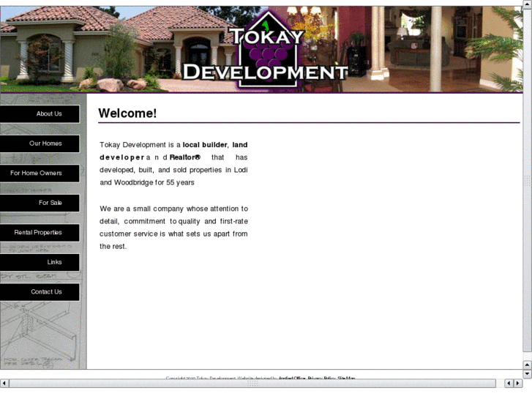Go to Our Homes section

40,143
